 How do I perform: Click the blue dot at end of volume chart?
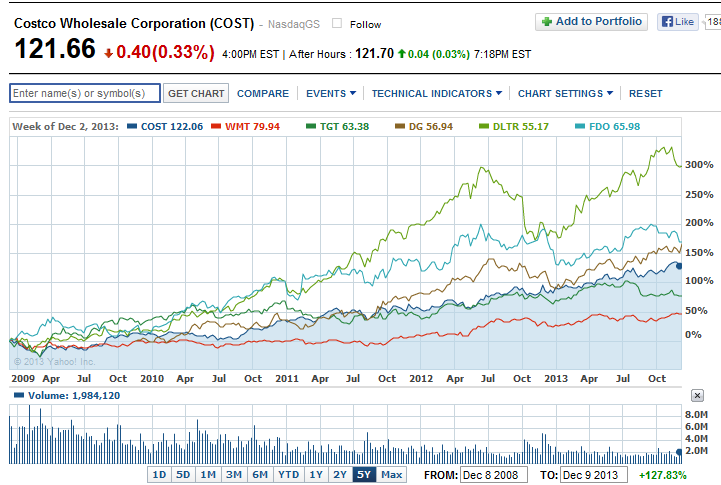coord(679,452)
